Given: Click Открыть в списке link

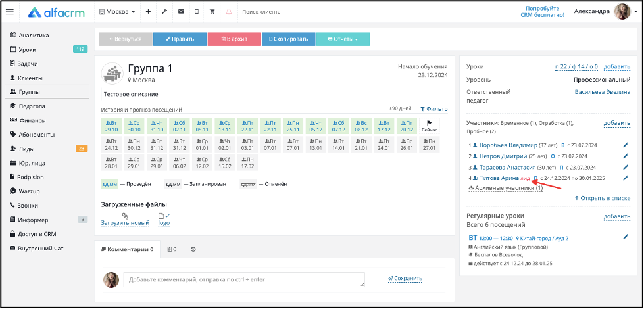Looking at the screenshot, I should (603, 198).
